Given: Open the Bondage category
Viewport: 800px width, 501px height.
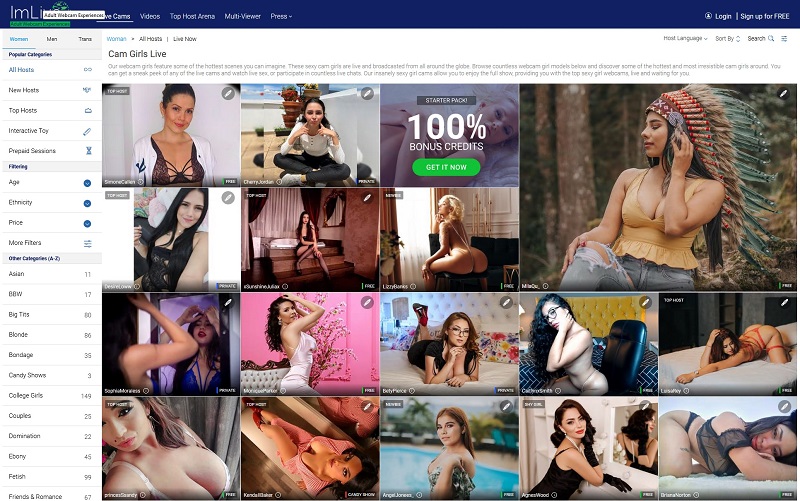Looking at the screenshot, I should (x=52, y=355).
